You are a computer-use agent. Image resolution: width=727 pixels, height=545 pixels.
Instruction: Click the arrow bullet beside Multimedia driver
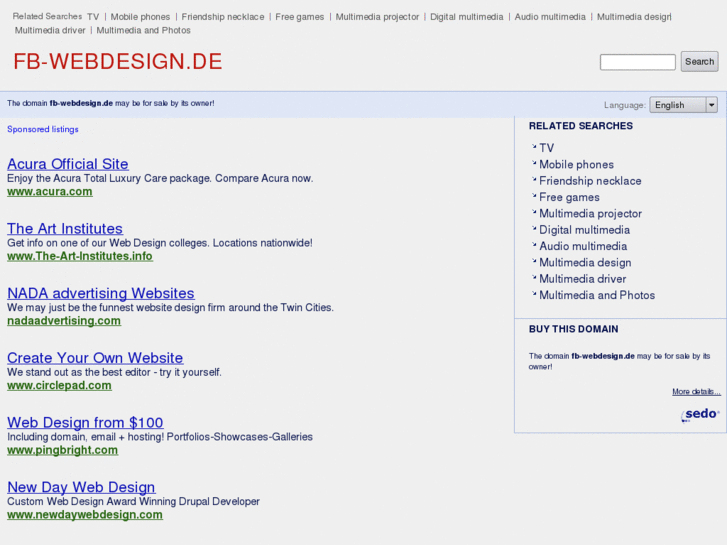click(x=534, y=277)
